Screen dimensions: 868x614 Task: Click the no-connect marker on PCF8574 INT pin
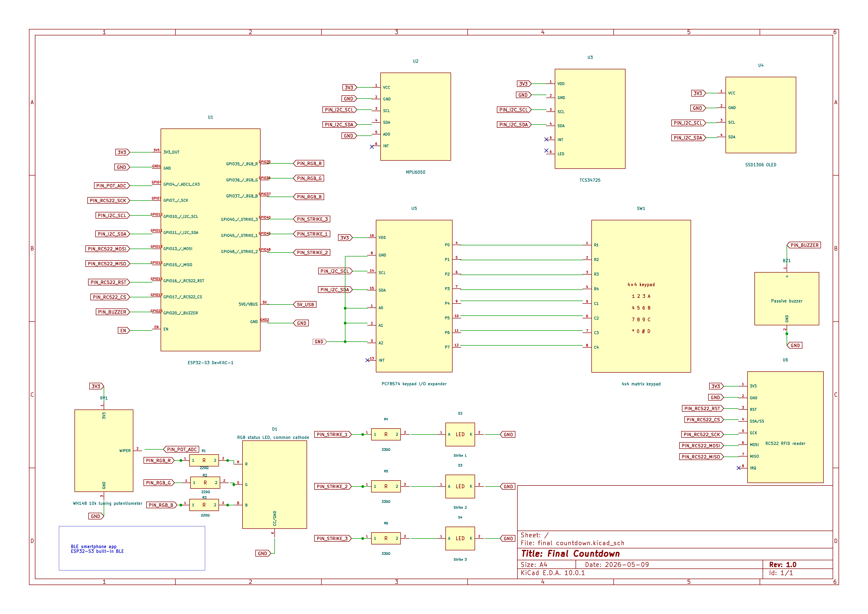[367, 360]
